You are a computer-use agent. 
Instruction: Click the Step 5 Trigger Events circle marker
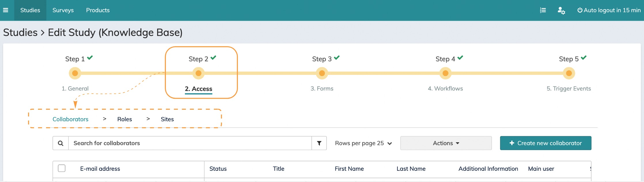(569, 73)
